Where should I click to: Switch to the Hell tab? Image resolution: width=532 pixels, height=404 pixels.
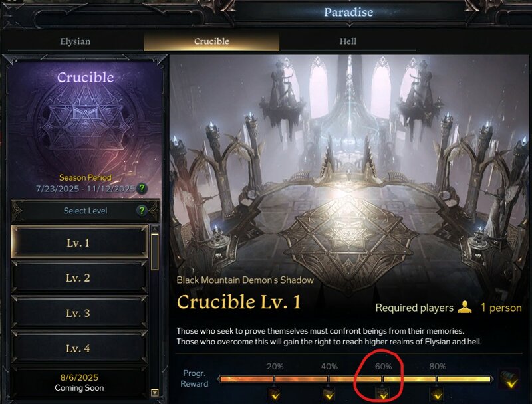pos(348,41)
